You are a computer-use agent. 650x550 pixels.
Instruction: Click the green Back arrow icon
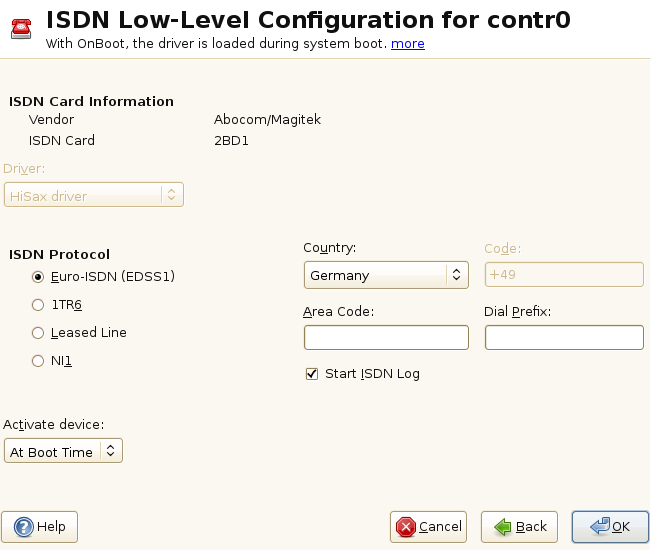tap(502, 526)
